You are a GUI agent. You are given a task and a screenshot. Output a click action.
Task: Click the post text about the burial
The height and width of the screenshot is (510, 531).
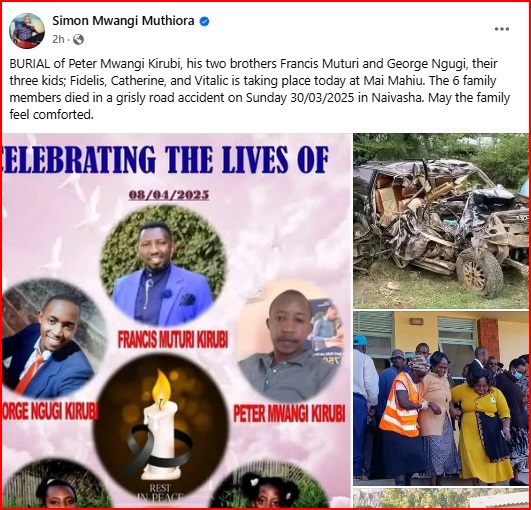[260, 89]
